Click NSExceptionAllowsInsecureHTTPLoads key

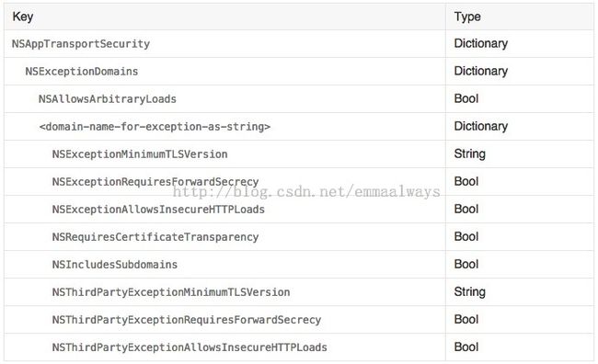click(x=158, y=210)
